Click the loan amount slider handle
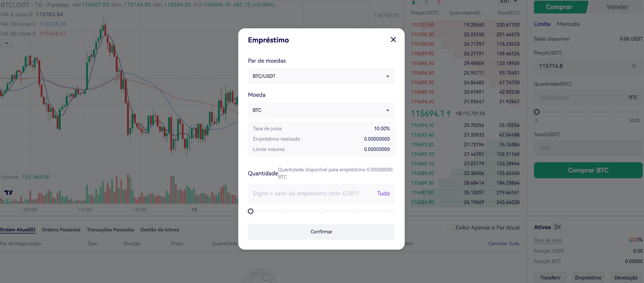 point(251,211)
